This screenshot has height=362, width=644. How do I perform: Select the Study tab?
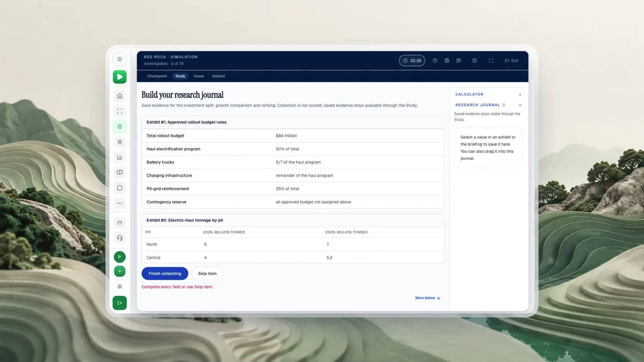tap(180, 76)
